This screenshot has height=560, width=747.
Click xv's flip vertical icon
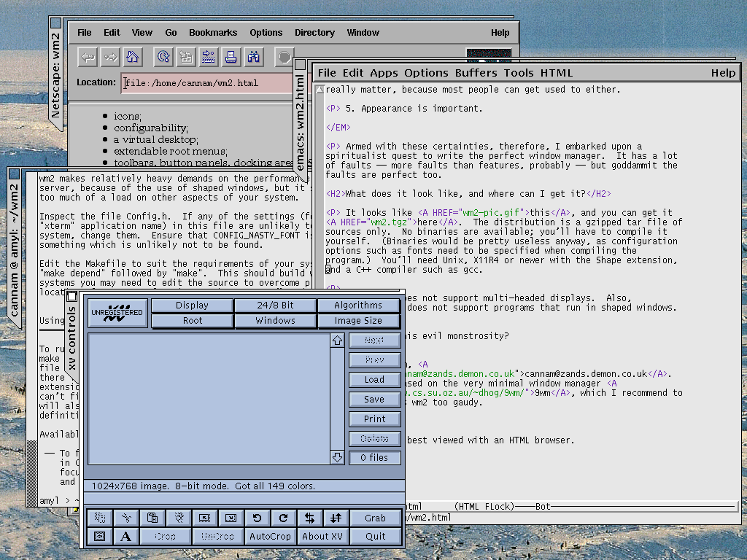coord(336,518)
